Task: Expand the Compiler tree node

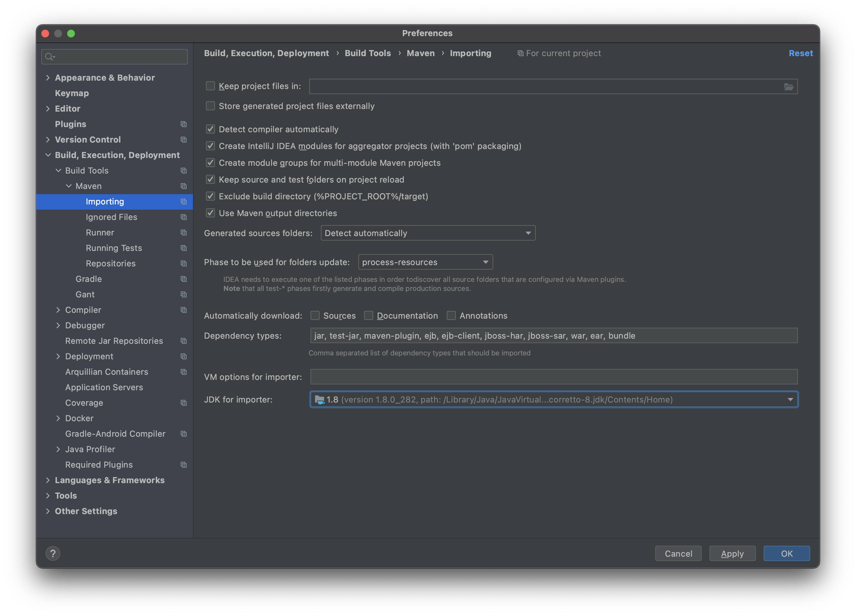Action: (x=58, y=310)
